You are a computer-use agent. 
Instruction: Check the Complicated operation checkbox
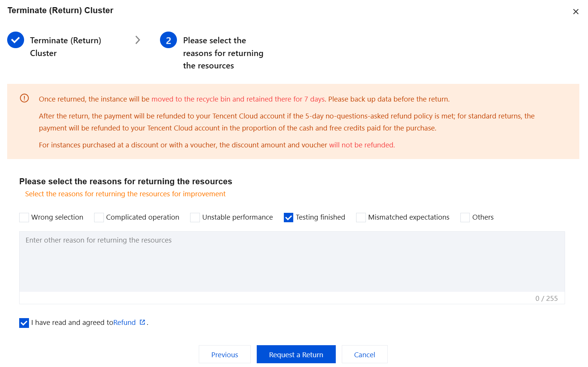point(99,217)
